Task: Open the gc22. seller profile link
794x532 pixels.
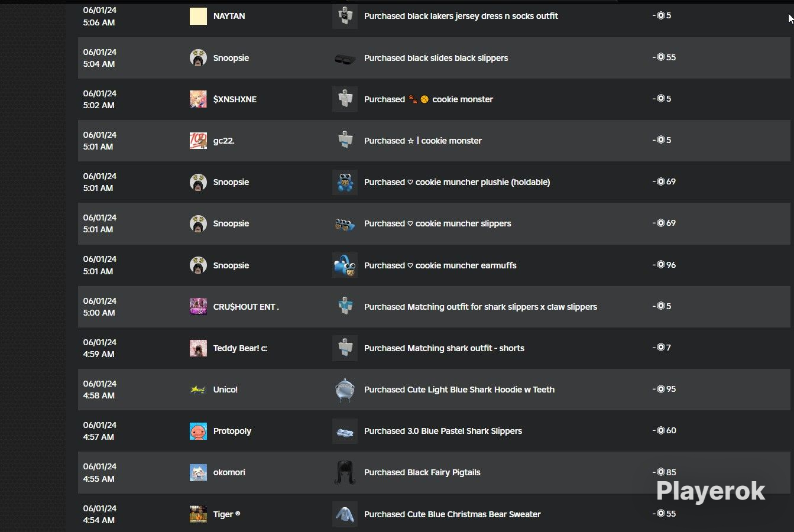Action: [223, 141]
